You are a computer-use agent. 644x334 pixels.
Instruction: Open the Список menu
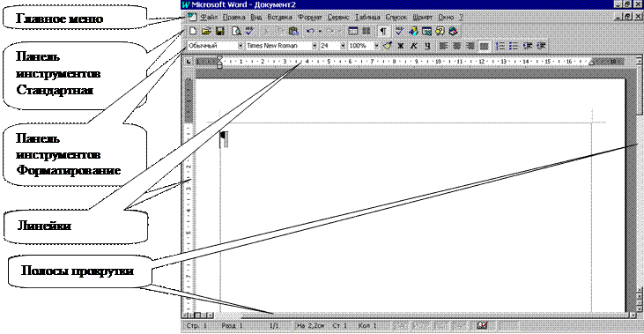(396, 18)
